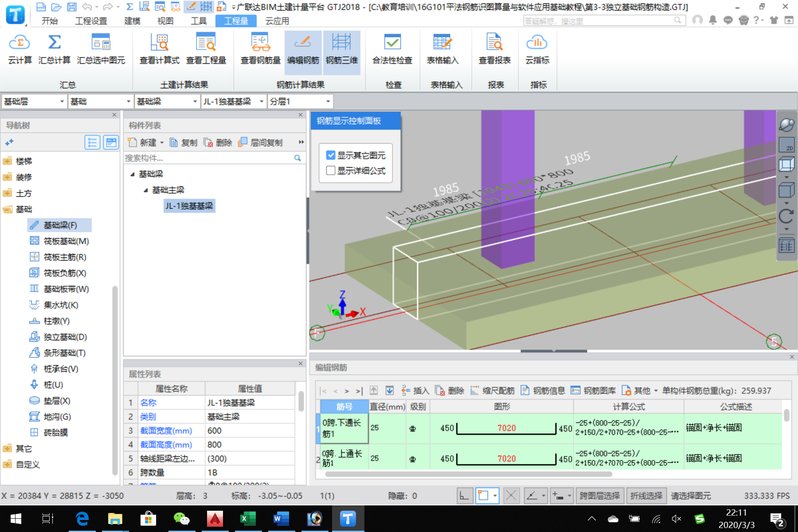The width and height of the screenshot is (798, 532).
Task: Click 删除 in 构件列表 toolbar
Action: click(x=218, y=143)
